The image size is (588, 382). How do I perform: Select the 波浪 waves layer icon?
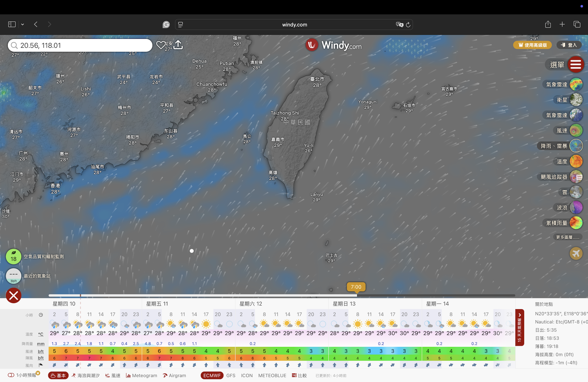[576, 208]
